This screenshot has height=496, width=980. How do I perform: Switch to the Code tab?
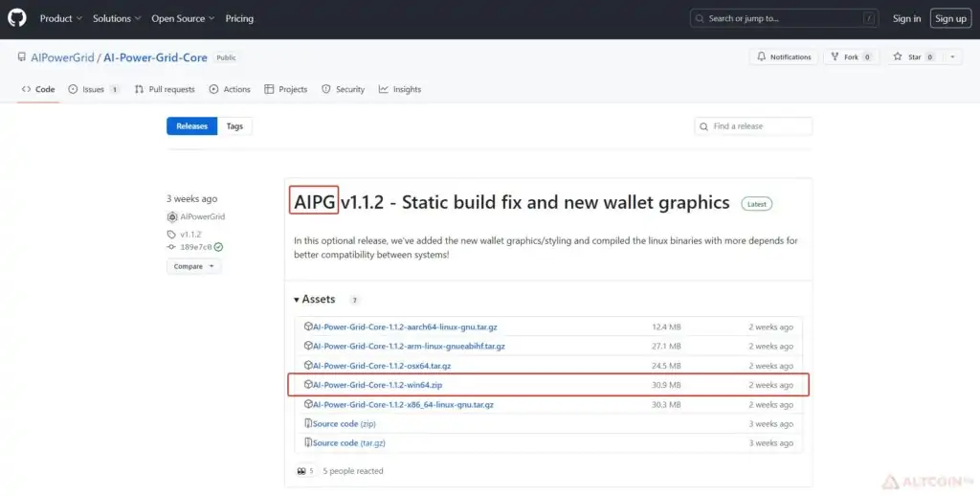point(38,89)
